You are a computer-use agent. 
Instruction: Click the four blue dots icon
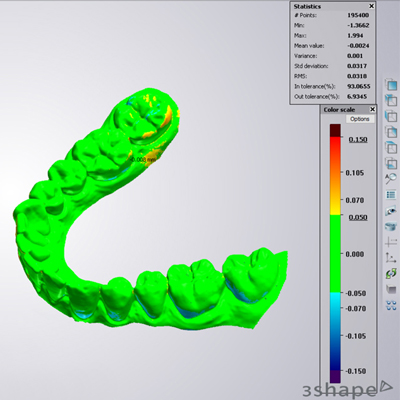(391, 305)
